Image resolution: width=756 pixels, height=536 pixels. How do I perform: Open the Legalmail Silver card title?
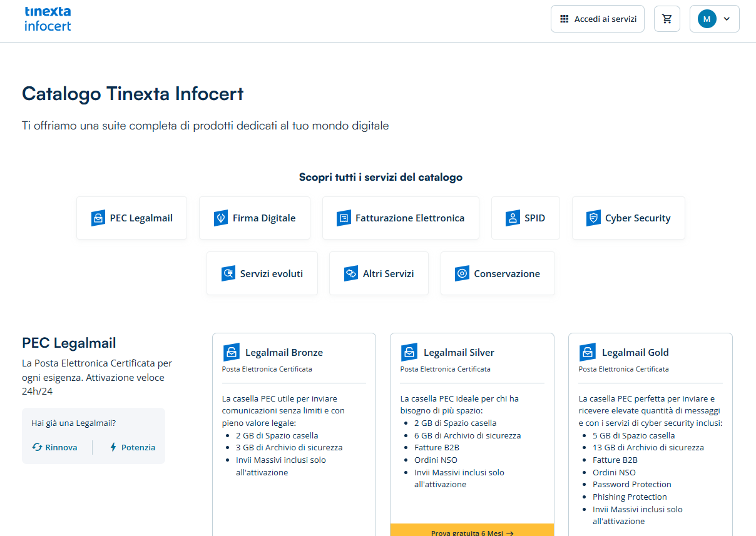(459, 353)
